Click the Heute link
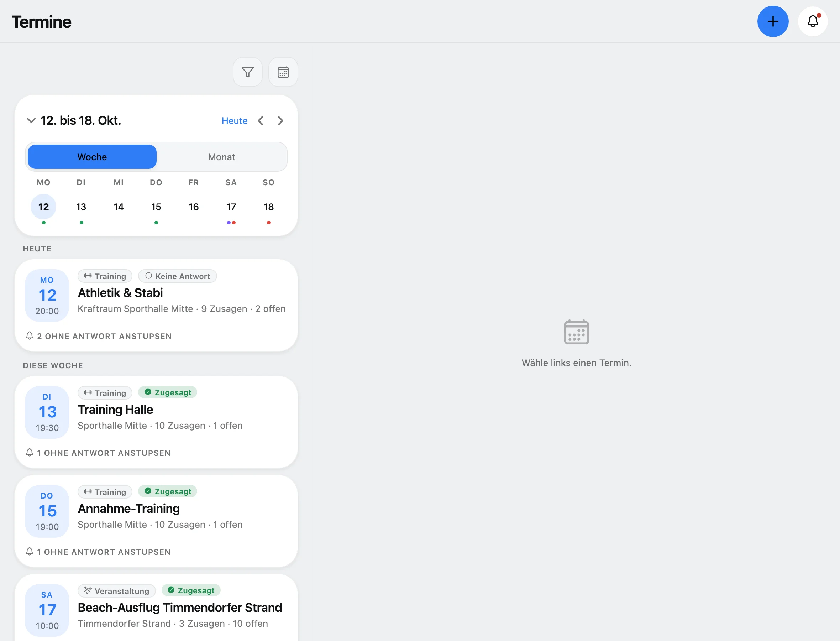 [235, 121]
